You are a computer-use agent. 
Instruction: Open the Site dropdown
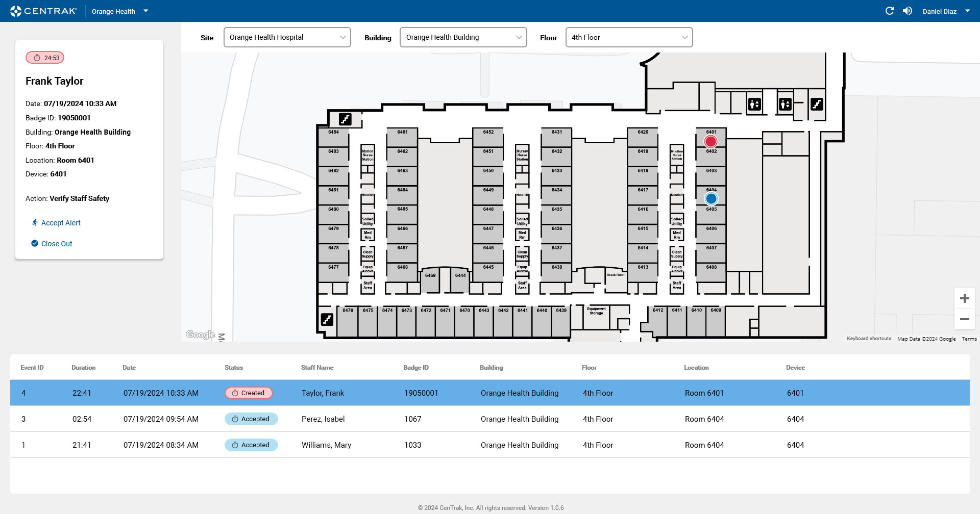[x=287, y=37]
